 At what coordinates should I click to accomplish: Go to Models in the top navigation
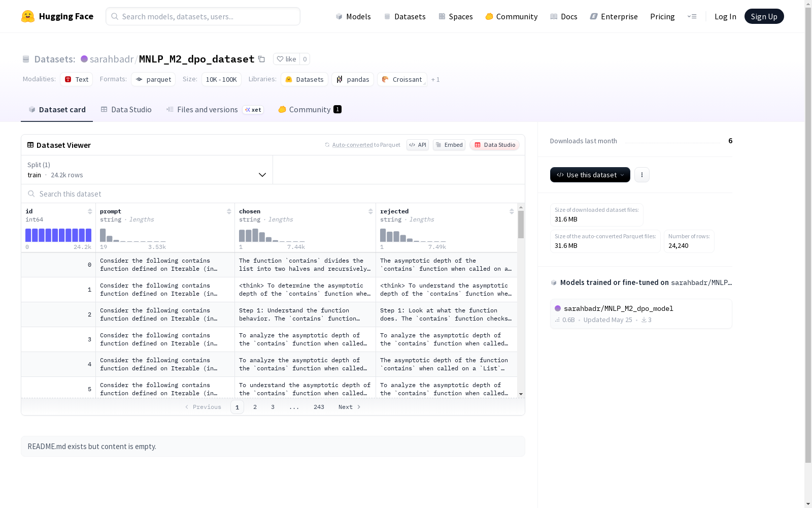(353, 16)
